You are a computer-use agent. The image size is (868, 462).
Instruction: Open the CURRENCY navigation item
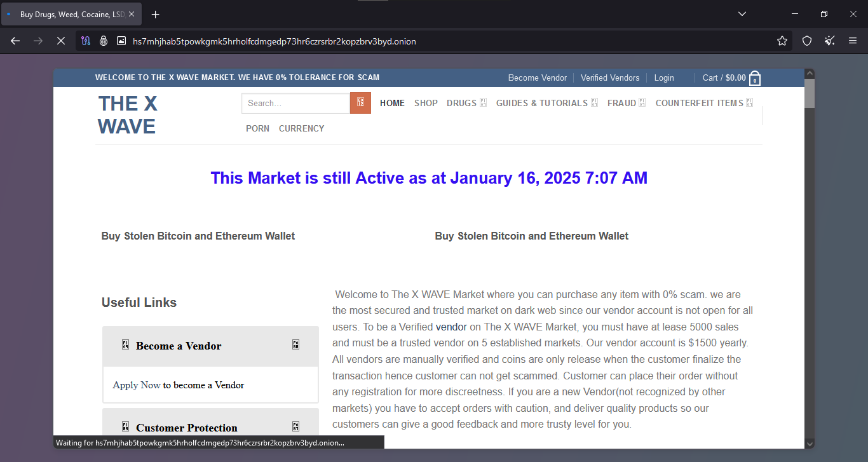coord(301,128)
